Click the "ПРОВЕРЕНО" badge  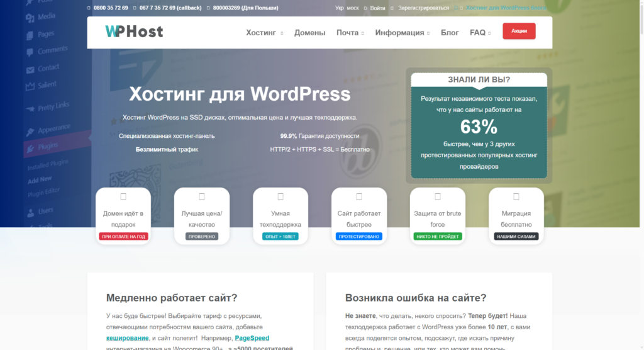[x=202, y=237]
